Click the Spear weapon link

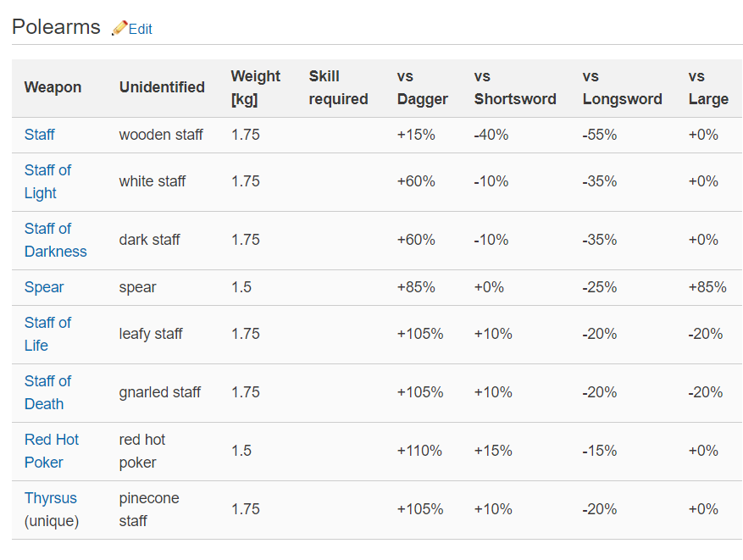pos(44,287)
